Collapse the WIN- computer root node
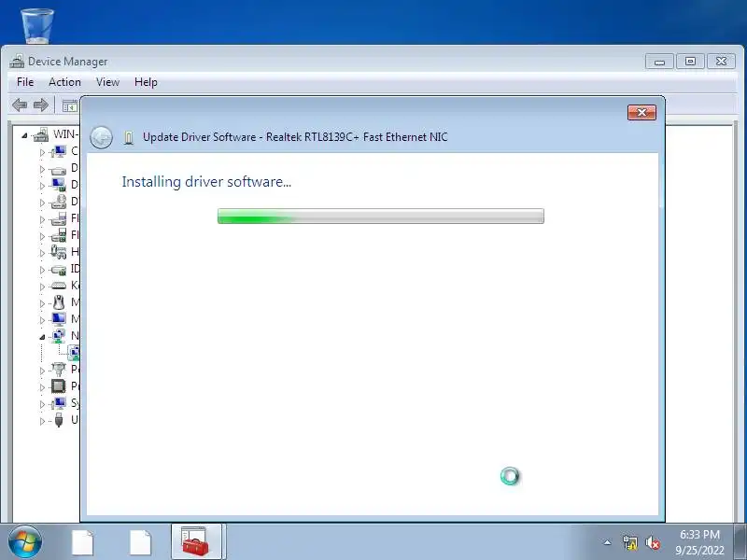The width and height of the screenshot is (747, 560). coord(24,135)
